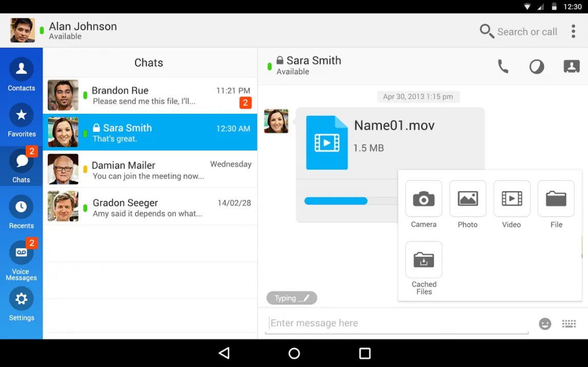Click the 'Enter message here' input field
Image resolution: width=588 pixels, height=367 pixels.
click(397, 323)
